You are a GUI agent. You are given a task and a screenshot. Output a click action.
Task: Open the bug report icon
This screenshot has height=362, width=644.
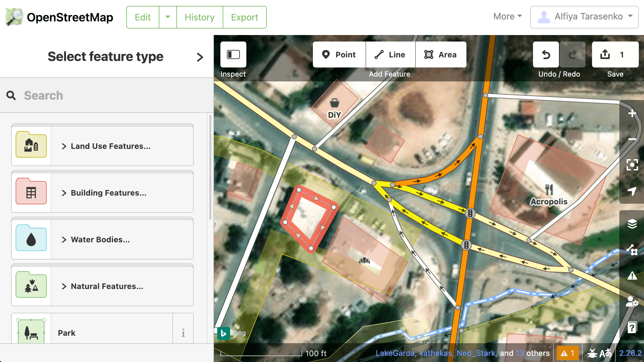(592, 353)
